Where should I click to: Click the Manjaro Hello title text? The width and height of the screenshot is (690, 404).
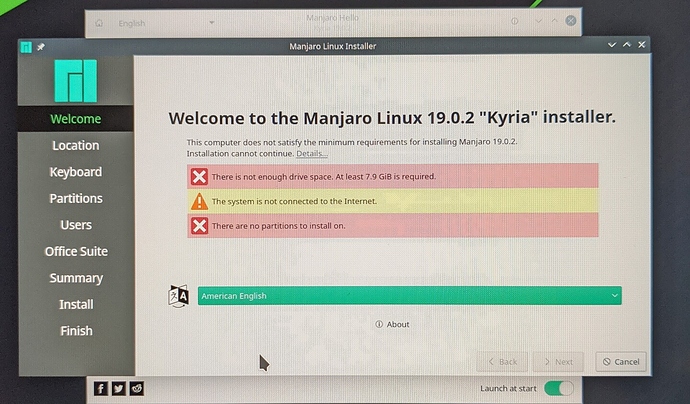point(332,18)
